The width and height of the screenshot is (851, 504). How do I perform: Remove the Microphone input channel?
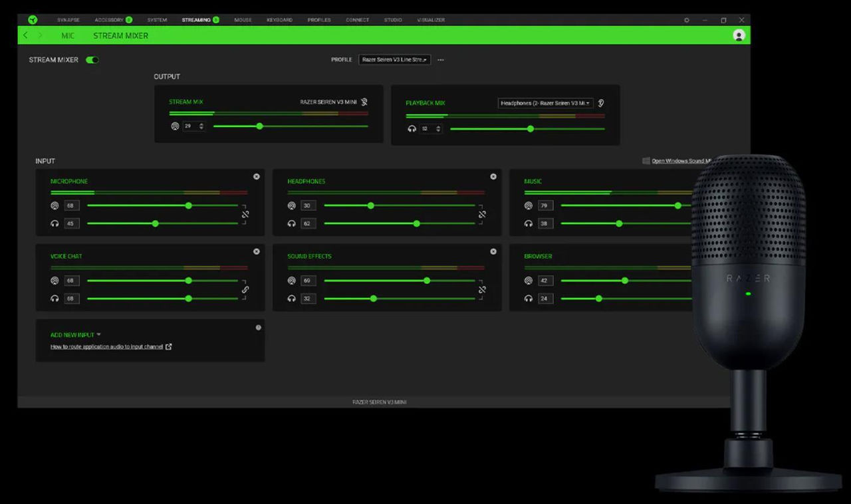(257, 176)
